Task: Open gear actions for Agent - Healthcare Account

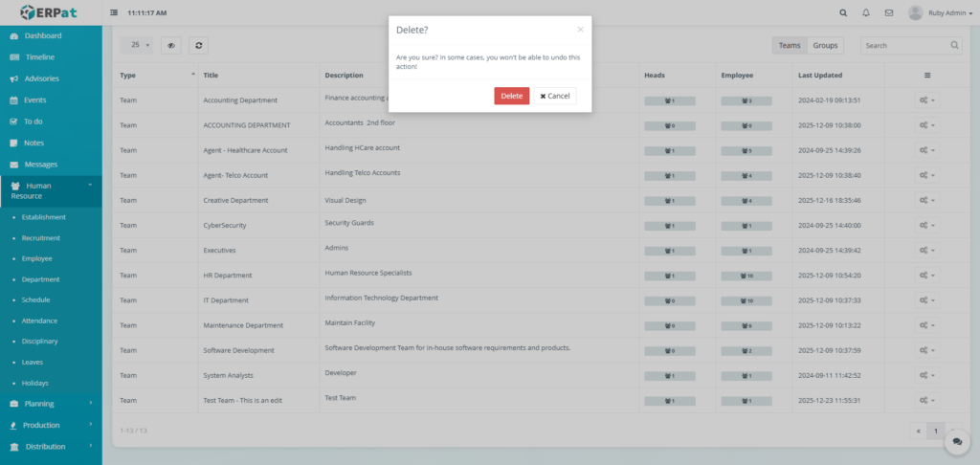Action: click(926, 150)
